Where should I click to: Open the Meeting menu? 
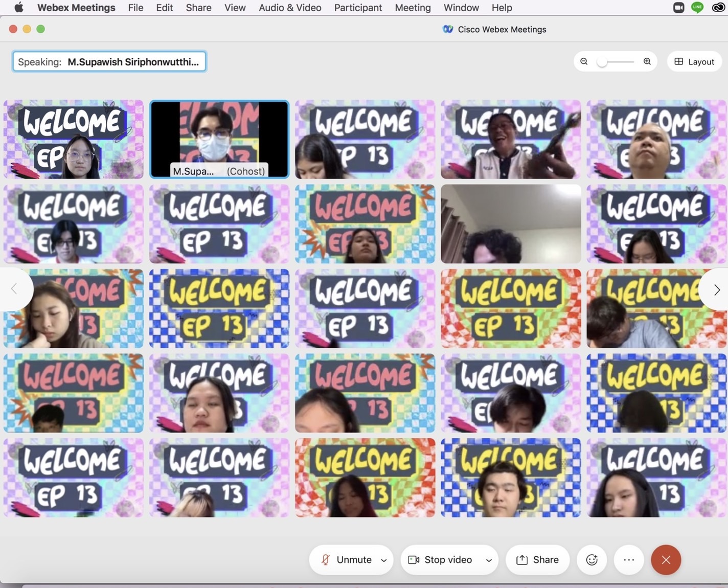[413, 8]
